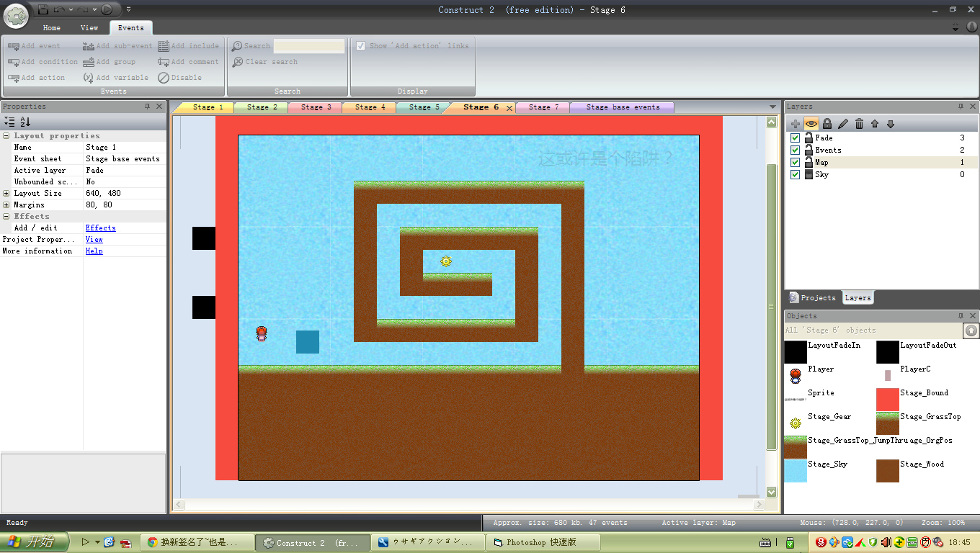980x553 pixels.
Task: Expand the Layout Size property
Action: (x=6, y=193)
